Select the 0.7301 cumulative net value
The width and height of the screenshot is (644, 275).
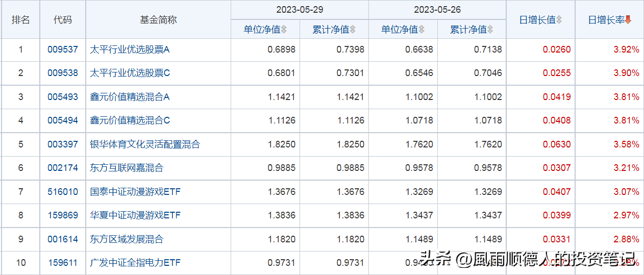(x=351, y=73)
